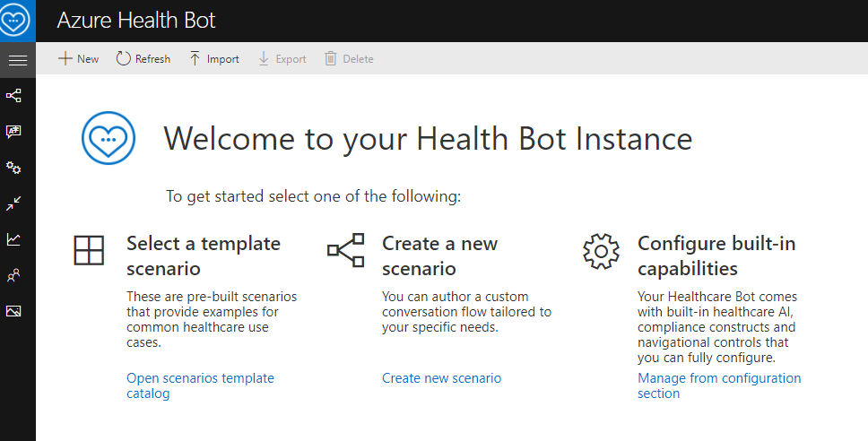Viewport: 868px width, 441px height.
Task: Click Delete in the toolbar
Action: tap(349, 59)
